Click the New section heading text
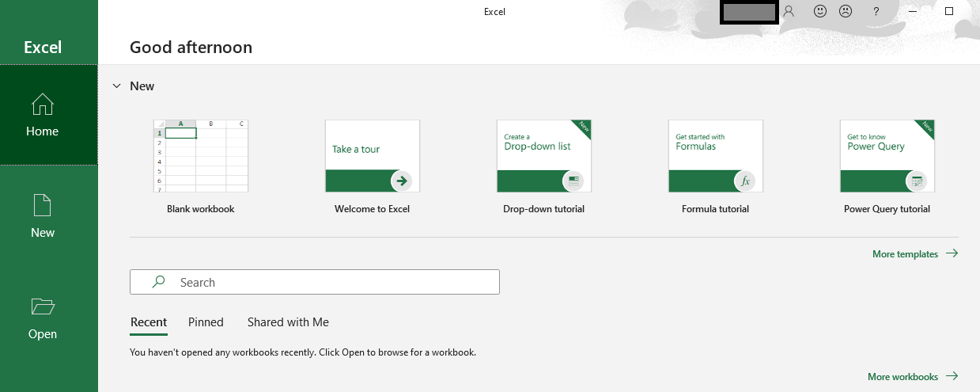 142,86
